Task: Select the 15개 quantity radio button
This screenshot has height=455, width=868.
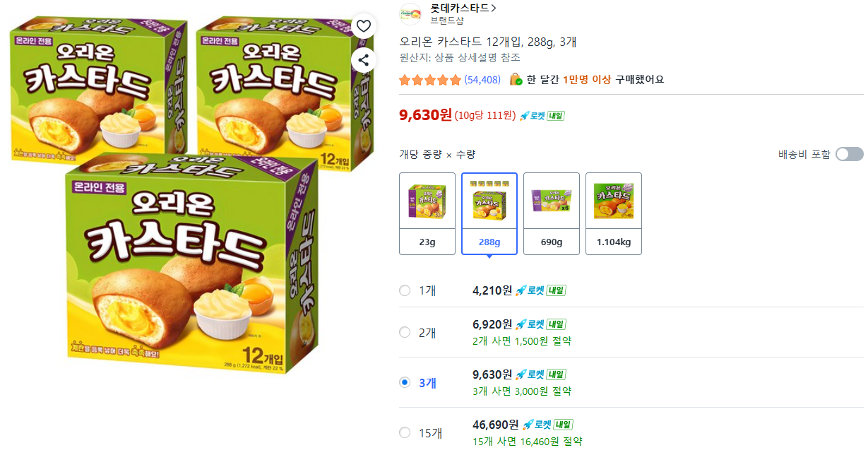Action: 405,432
